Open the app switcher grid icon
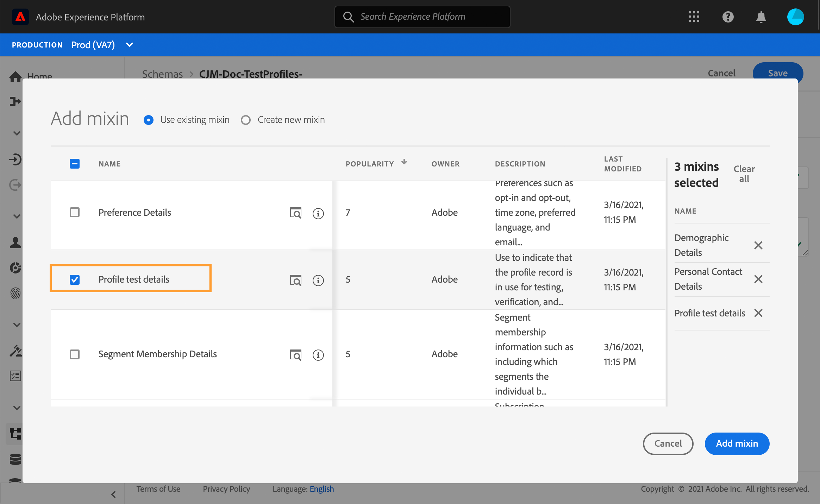820x504 pixels. [x=694, y=17]
